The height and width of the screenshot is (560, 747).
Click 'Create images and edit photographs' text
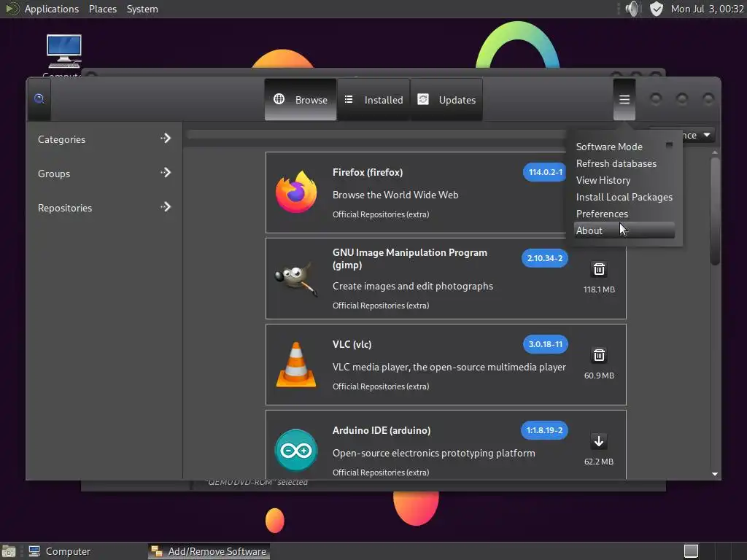pyautogui.click(x=413, y=286)
